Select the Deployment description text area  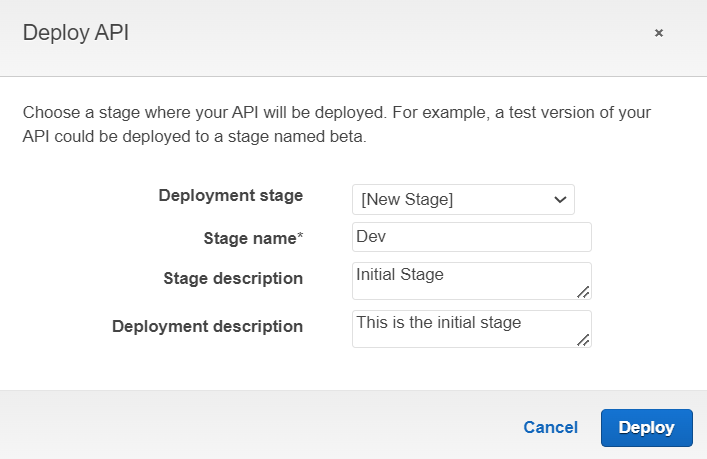click(472, 329)
